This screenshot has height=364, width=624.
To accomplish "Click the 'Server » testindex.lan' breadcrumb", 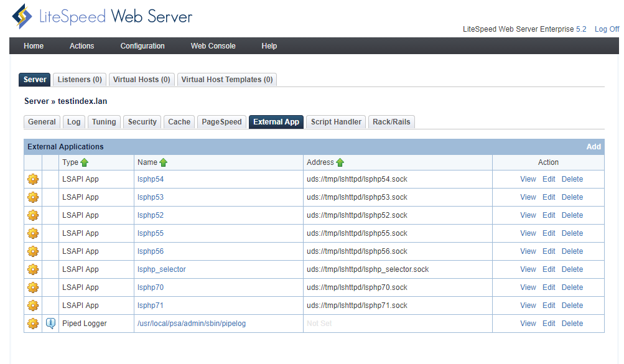I will click(66, 101).
